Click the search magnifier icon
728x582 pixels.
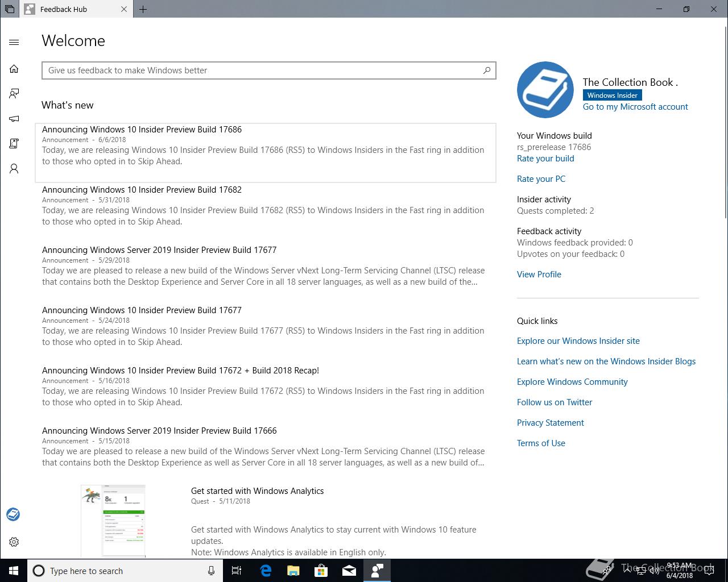[x=487, y=70]
